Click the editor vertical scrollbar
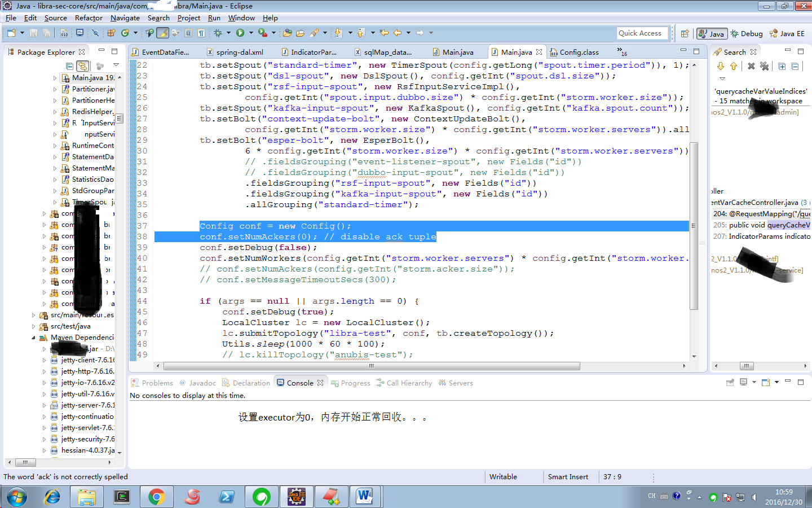 tap(694, 226)
